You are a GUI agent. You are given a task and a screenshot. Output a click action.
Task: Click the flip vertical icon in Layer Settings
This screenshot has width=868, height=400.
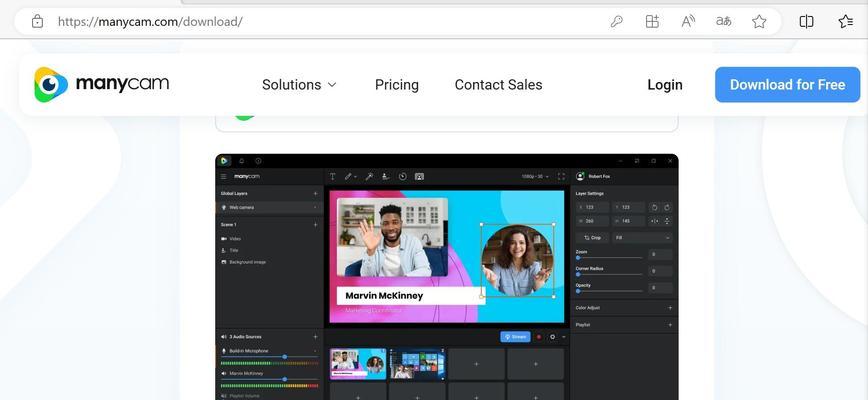pyautogui.click(x=667, y=221)
